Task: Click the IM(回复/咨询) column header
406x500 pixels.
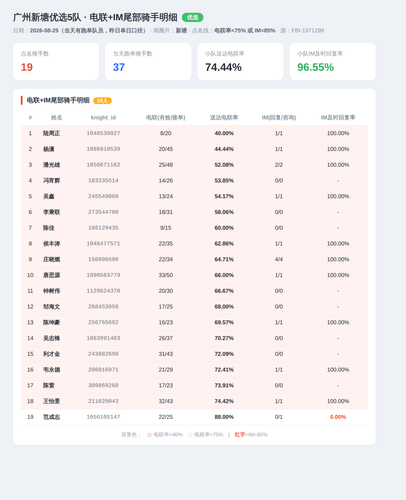Action: (x=279, y=117)
